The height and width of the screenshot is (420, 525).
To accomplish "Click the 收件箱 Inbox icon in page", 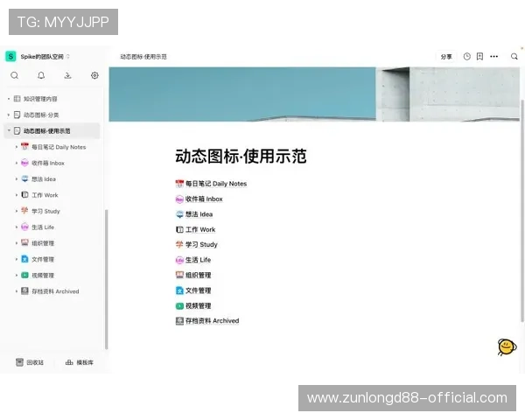I will pos(179,199).
